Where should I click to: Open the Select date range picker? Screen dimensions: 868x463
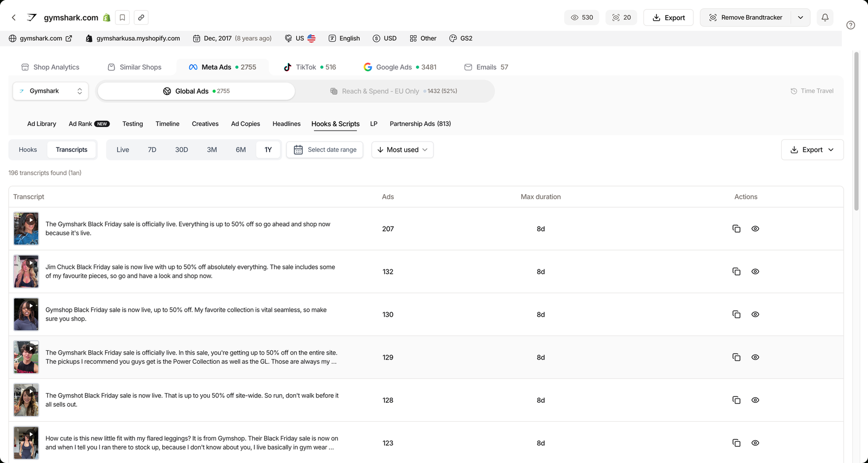coord(325,150)
